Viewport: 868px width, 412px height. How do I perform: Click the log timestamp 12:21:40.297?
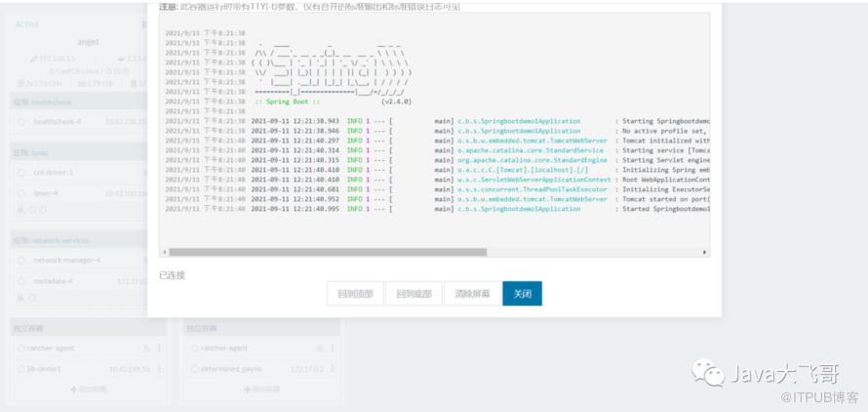click(x=317, y=141)
